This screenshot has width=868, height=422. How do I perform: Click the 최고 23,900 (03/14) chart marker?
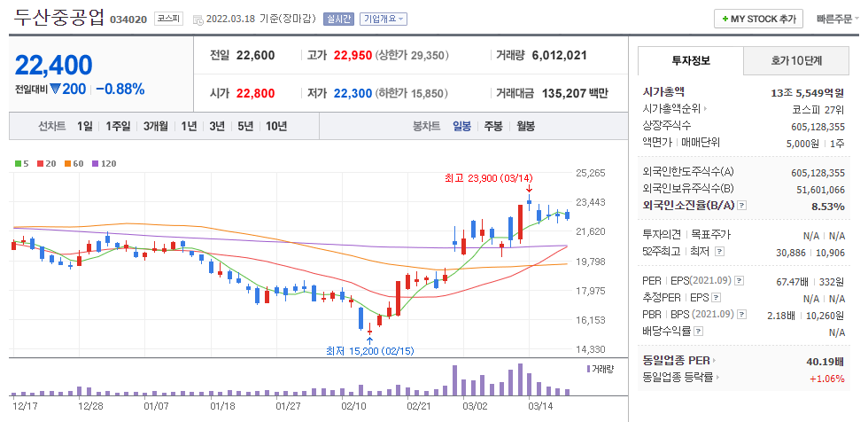pos(488,179)
